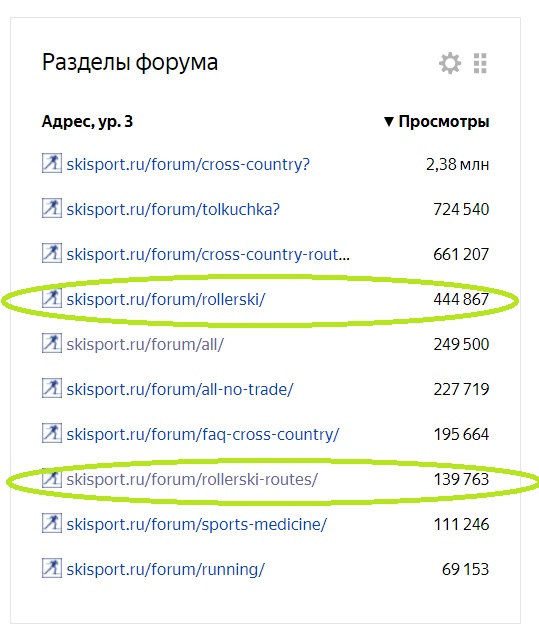539x639 pixels.
Task: Click the 2,38 млн views value
Action: point(458,165)
